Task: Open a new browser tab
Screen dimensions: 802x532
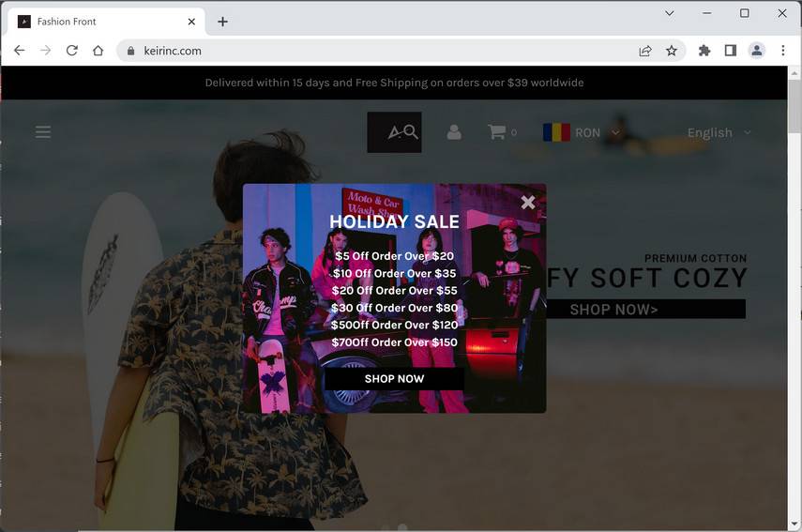Action: (222, 22)
